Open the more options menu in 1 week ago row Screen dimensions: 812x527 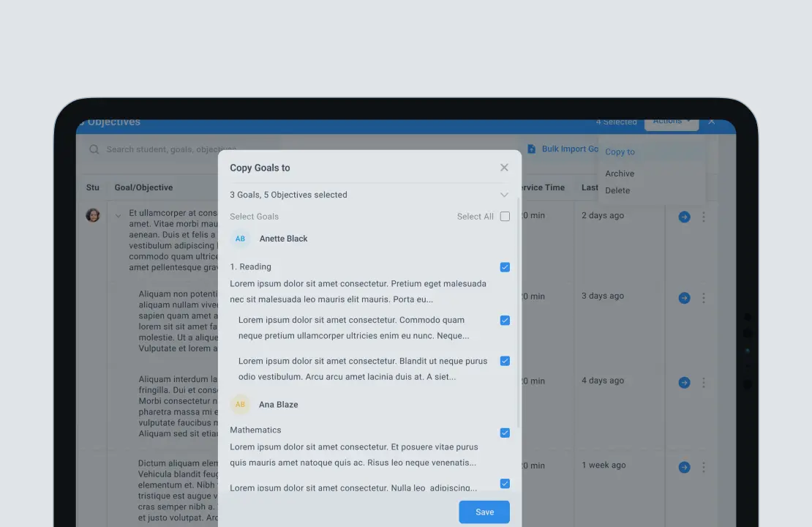(703, 468)
